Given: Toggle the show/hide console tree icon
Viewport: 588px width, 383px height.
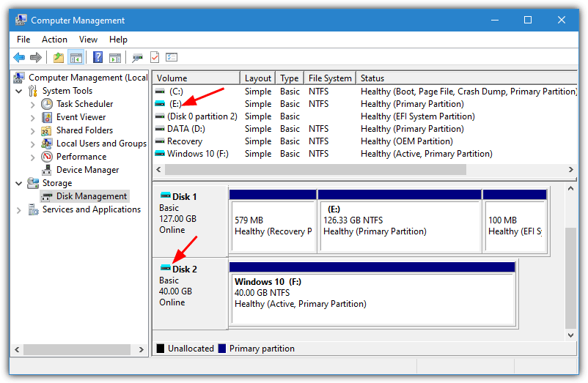Looking at the screenshot, I should [76, 57].
